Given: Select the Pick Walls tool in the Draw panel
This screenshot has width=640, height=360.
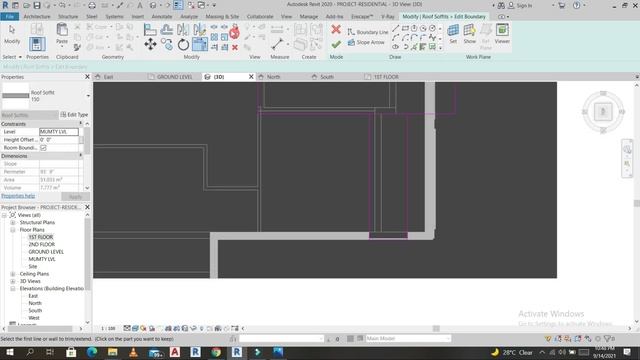Looking at the screenshot, I should tap(423, 47).
